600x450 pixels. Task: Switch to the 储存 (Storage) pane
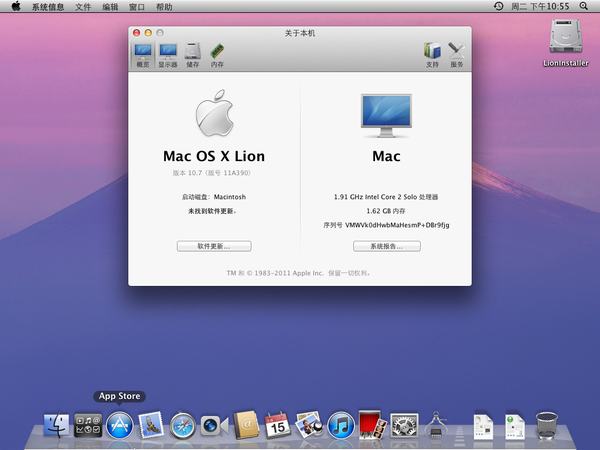tap(192, 53)
